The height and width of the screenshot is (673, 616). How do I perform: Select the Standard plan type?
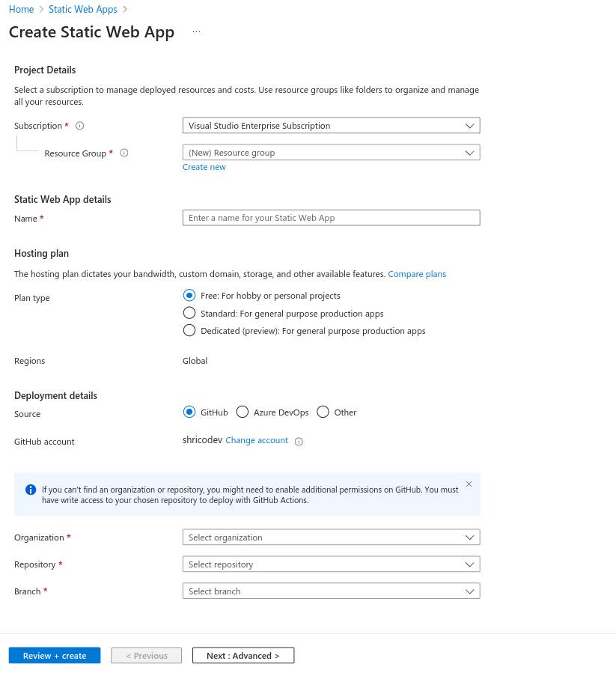coord(189,313)
